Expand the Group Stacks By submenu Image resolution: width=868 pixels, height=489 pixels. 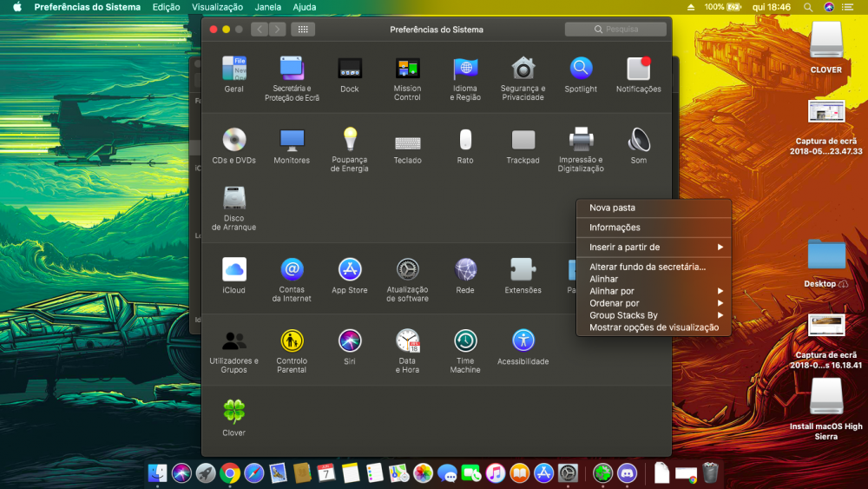[654, 315]
